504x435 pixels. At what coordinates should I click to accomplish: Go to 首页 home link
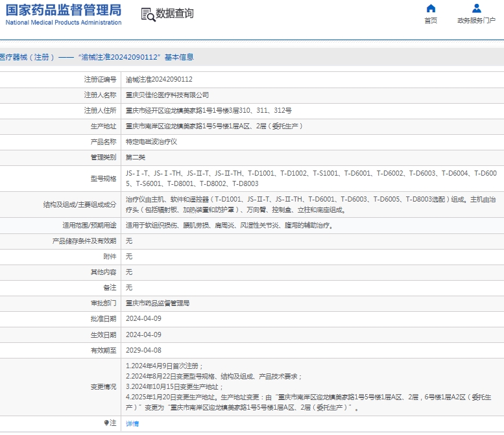pos(431,21)
